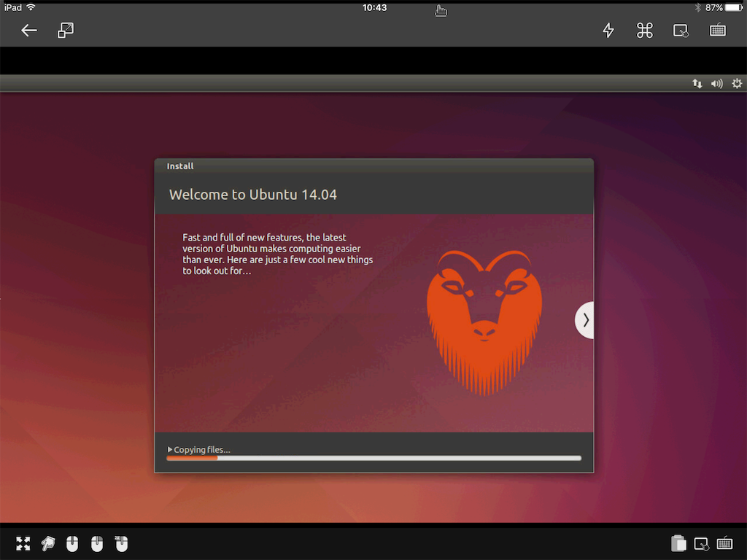Click the Welcome to Ubuntu 14.04 heading
This screenshot has height=560, width=747.
tap(253, 195)
